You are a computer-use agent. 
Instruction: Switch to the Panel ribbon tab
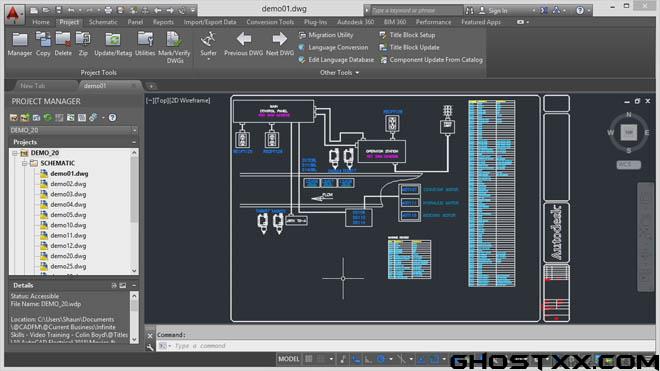135,22
